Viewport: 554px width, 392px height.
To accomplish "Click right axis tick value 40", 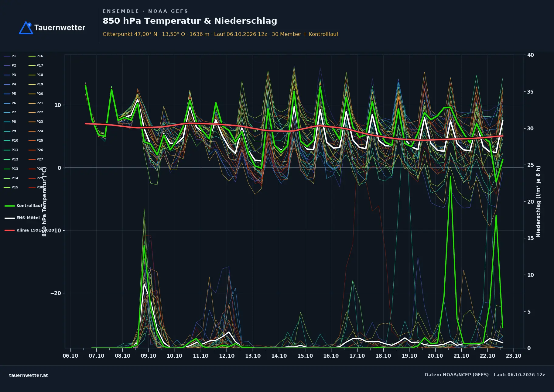I will 531,55.
